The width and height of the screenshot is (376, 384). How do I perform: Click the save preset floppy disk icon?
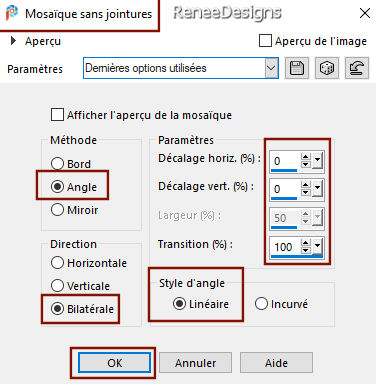click(297, 68)
